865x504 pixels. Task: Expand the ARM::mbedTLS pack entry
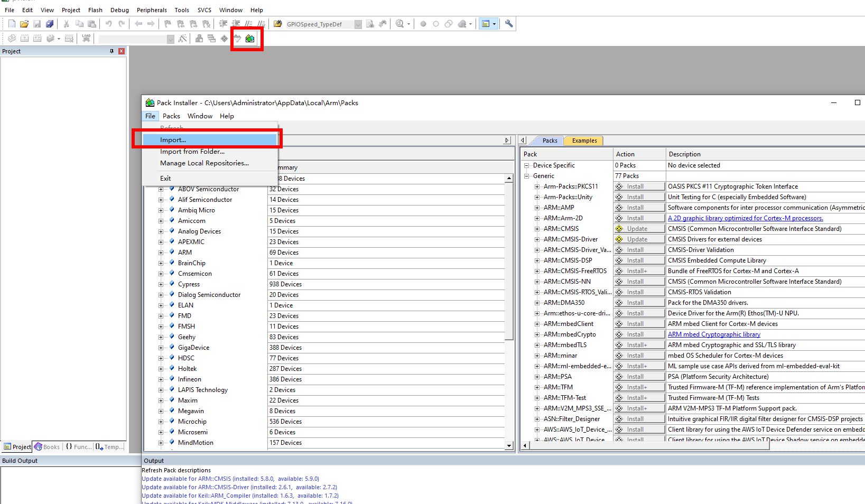pyautogui.click(x=537, y=345)
